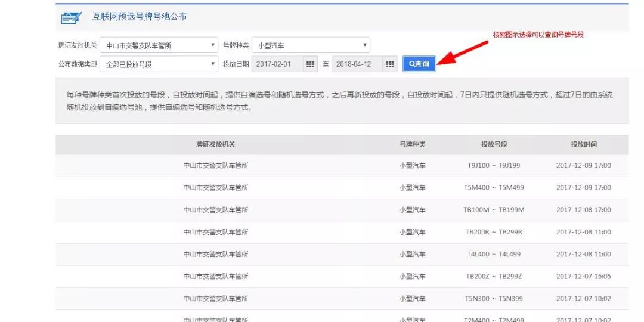Click the end date calendar icon
This screenshot has width=644, height=322.
389,64
